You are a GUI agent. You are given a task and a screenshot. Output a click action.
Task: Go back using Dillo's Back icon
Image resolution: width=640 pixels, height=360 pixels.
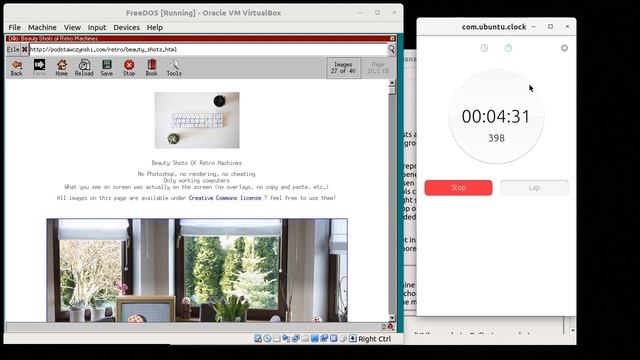pyautogui.click(x=17, y=68)
